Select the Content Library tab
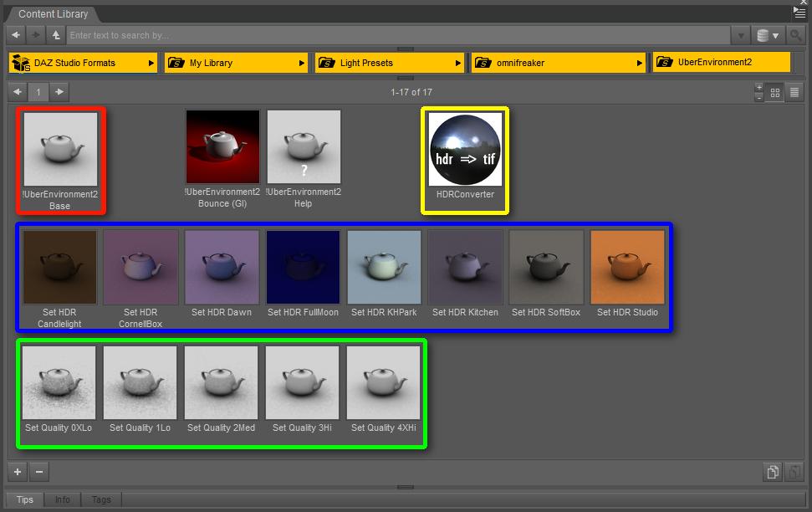This screenshot has width=812, height=512. click(54, 14)
